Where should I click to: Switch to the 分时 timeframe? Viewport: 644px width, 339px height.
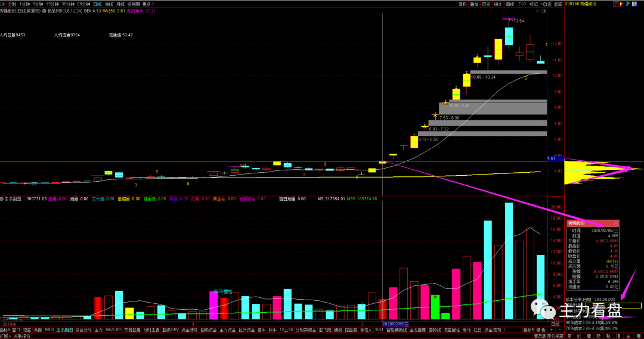12,4
